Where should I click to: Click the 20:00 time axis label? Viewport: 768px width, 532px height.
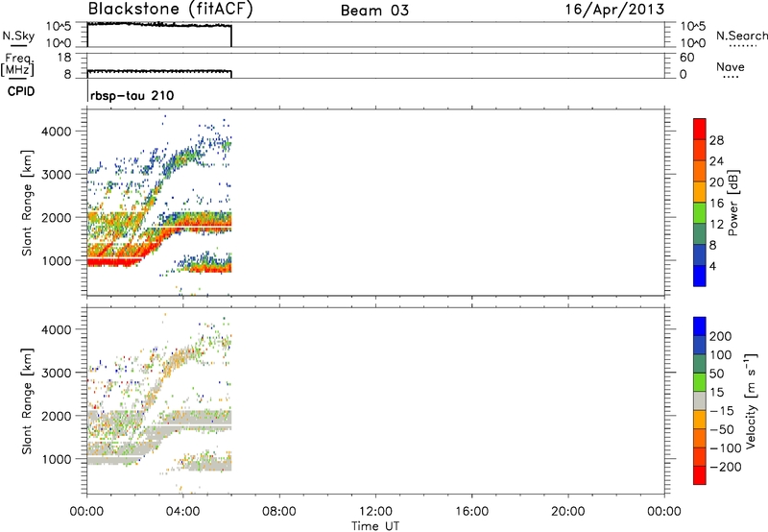(568, 512)
